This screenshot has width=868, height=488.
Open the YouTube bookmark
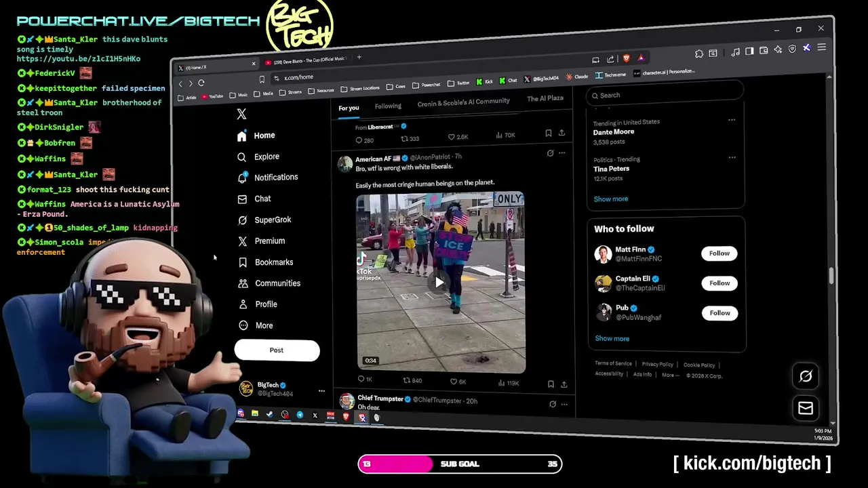click(x=212, y=96)
